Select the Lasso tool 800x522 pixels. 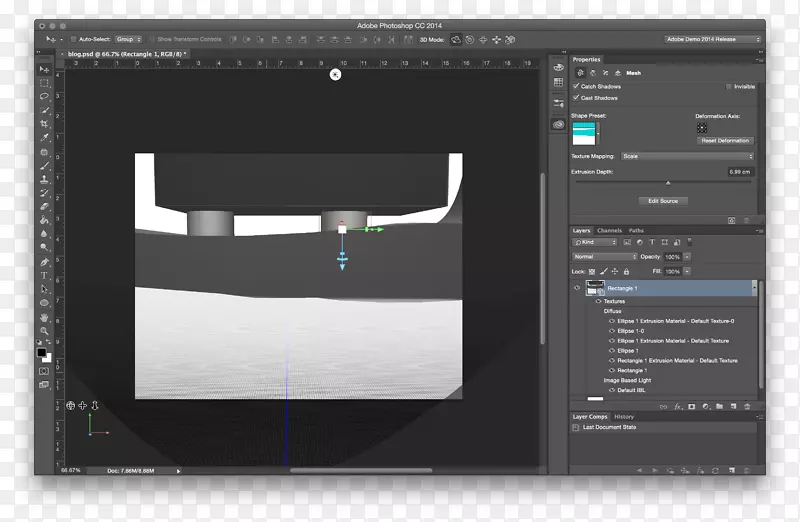click(44, 97)
